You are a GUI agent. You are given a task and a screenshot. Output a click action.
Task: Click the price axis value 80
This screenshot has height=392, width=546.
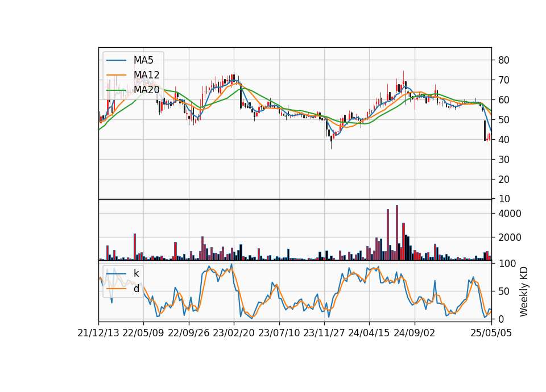[503, 60]
